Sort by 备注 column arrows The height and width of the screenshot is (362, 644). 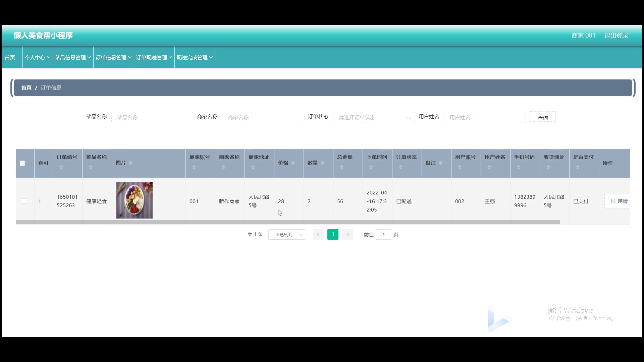(440, 163)
